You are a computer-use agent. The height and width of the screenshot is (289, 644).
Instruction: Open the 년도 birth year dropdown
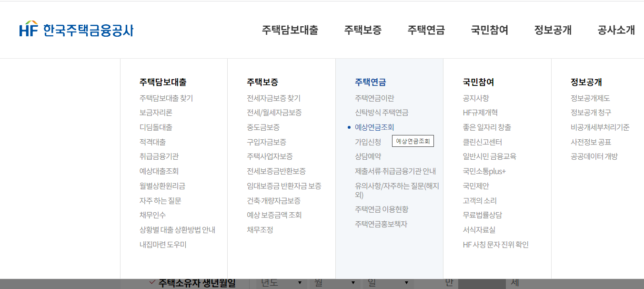click(281, 284)
